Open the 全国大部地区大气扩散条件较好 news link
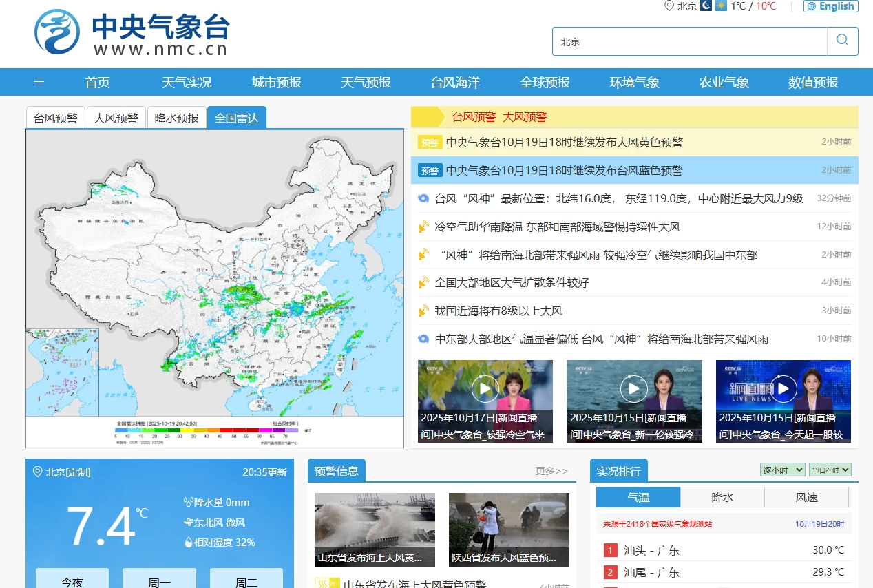This screenshot has height=588, width=873. 512,282
